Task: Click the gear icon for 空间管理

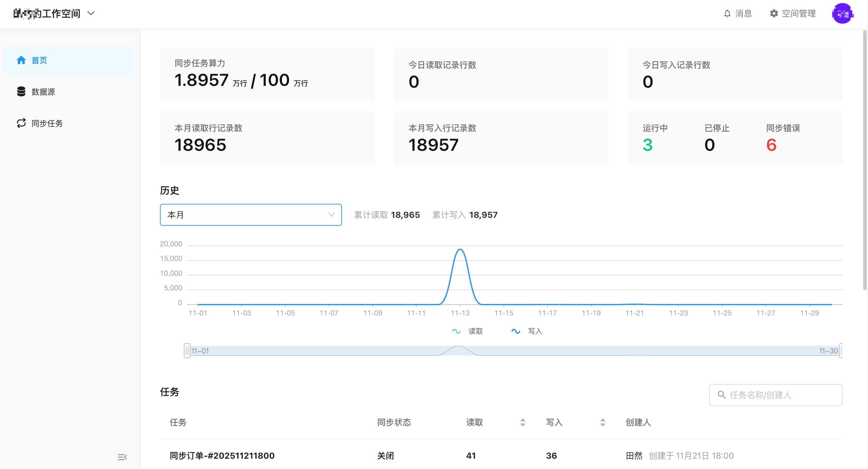Action: click(774, 13)
